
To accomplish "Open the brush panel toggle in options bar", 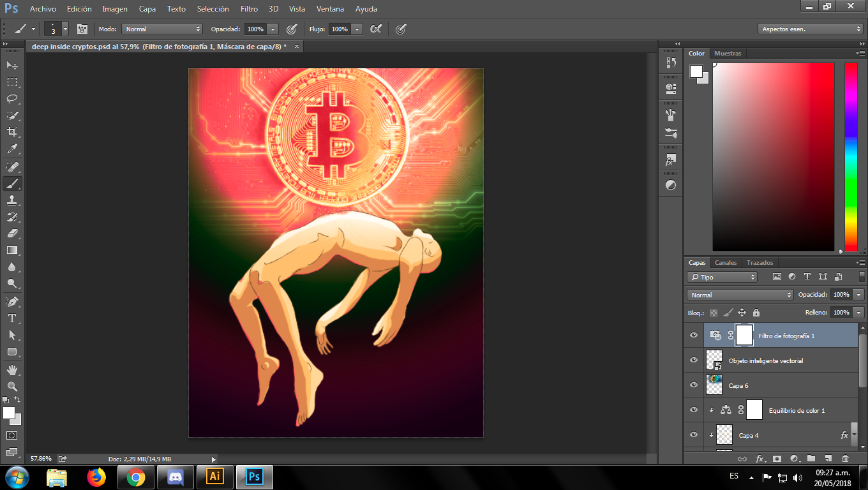I will point(82,29).
